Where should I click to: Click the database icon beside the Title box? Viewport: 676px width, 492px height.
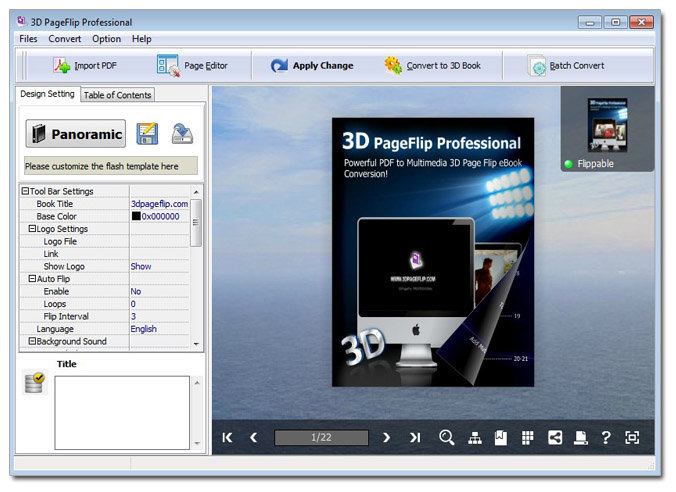coord(34,382)
